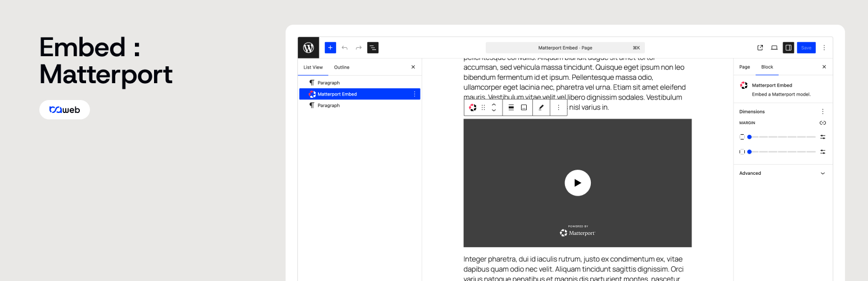868x281 pixels.
Task: Open options for Matterport Embed list row
Action: pos(414,94)
